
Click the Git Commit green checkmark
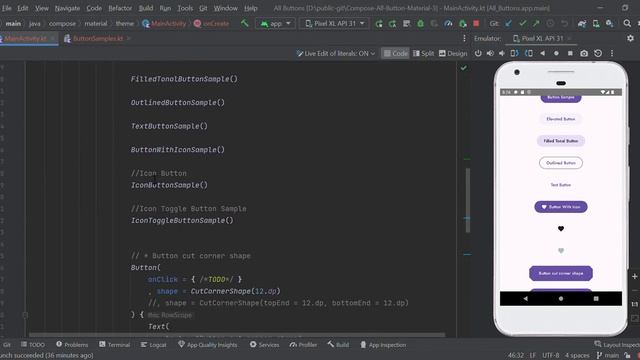pyautogui.click(x=522, y=24)
